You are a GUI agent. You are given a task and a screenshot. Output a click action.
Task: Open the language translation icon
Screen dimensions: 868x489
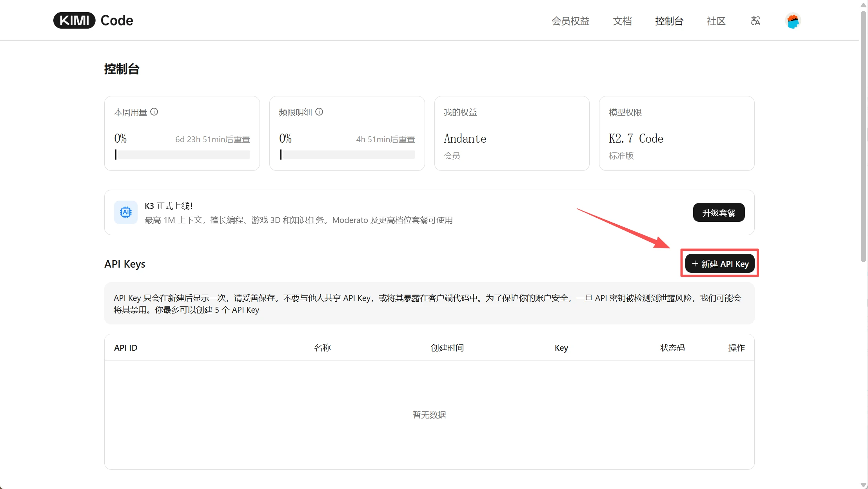tap(755, 21)
